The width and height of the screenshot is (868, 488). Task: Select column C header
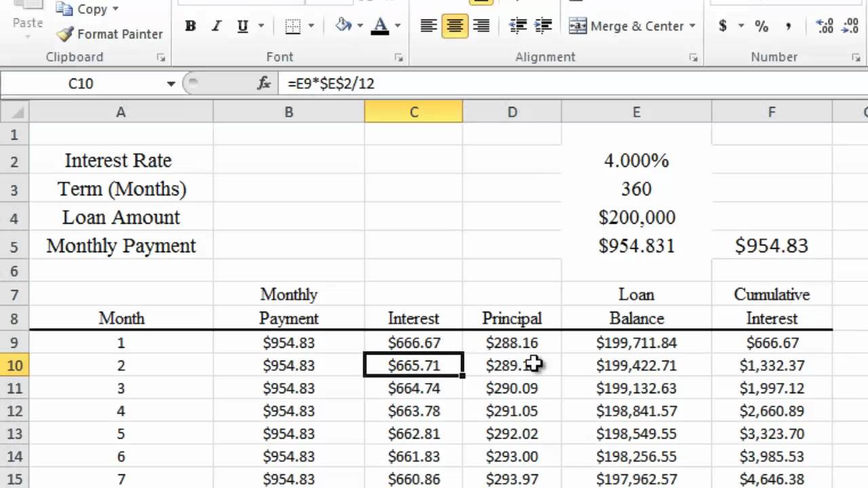coord(414,112)
